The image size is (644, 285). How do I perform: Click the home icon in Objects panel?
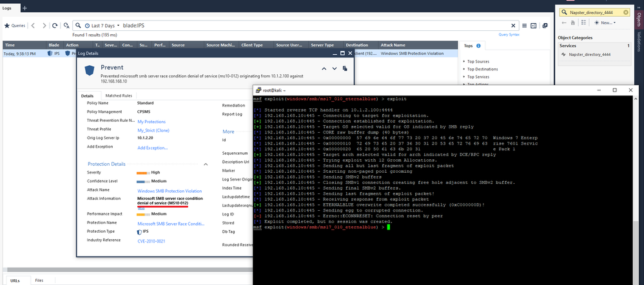click(573, 23)
